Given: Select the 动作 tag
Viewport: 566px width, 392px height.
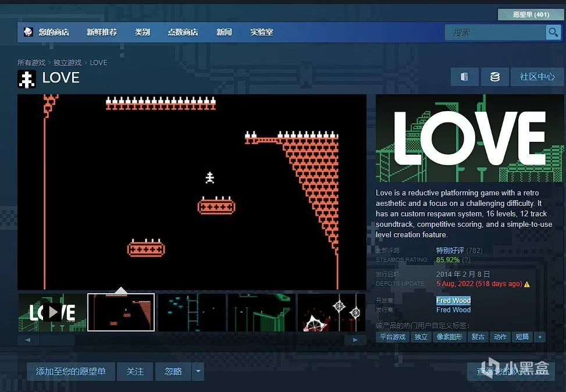Looking at the screenshot, I should pyautogui.click(x=500, y=337).
